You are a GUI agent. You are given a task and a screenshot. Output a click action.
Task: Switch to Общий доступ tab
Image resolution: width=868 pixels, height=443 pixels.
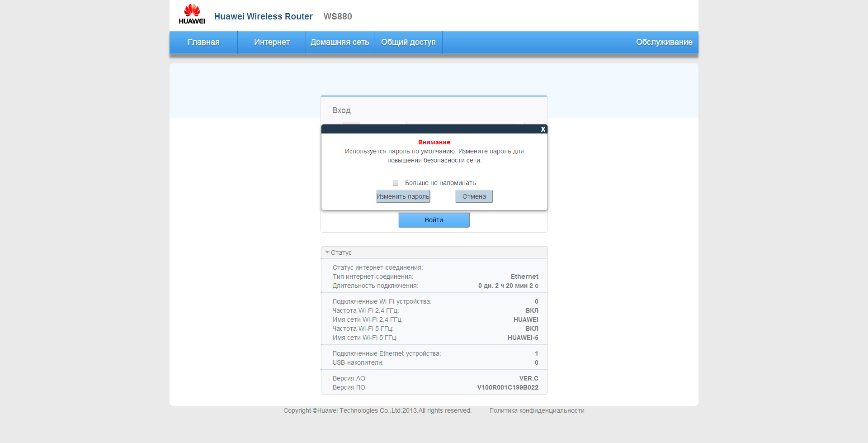(408, 42)
